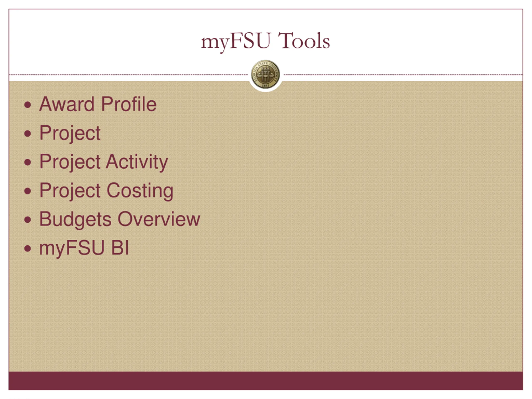Click the dashed divider right of the seal

click(x=403, y=75)
